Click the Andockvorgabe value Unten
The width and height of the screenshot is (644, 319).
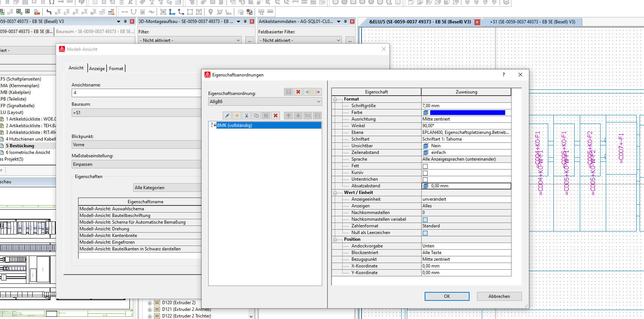[466, 246]
